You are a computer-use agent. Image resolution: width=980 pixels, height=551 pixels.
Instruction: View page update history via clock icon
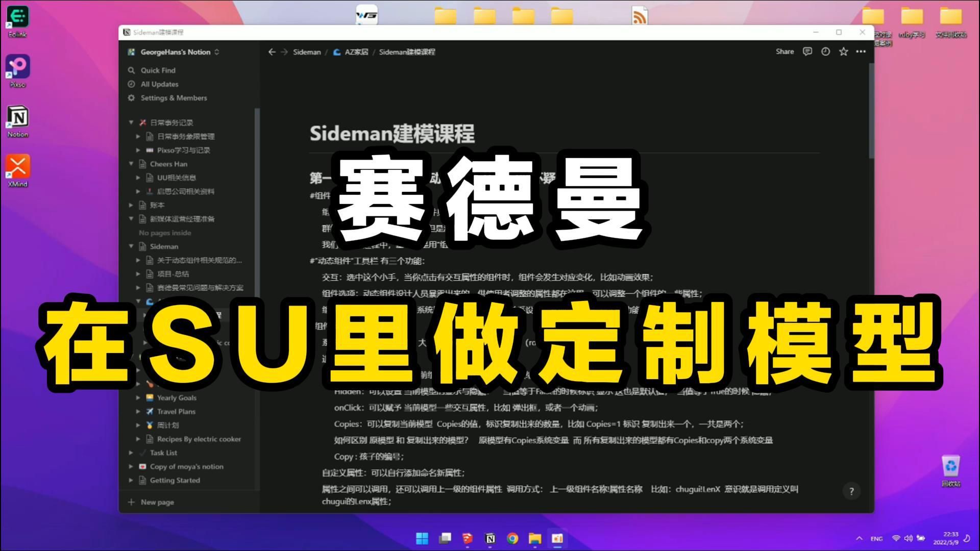coord(825,52)
